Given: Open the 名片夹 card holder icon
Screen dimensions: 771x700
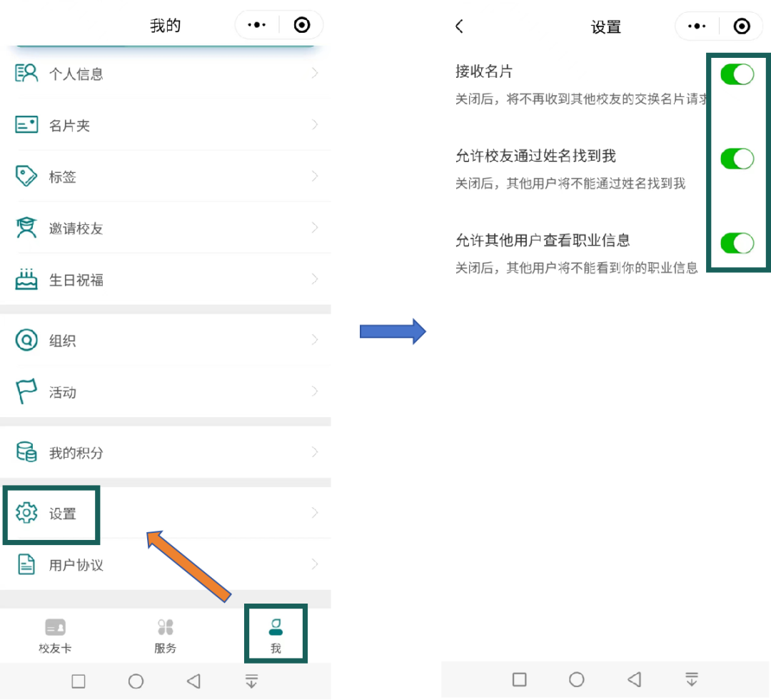Looking at the screenshot, I should [26, 125].
